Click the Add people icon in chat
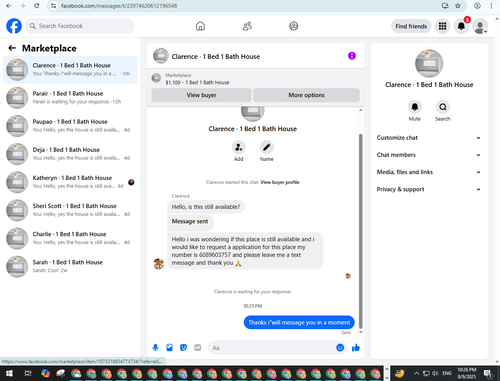The image size is (500, 381). [239, 147]
